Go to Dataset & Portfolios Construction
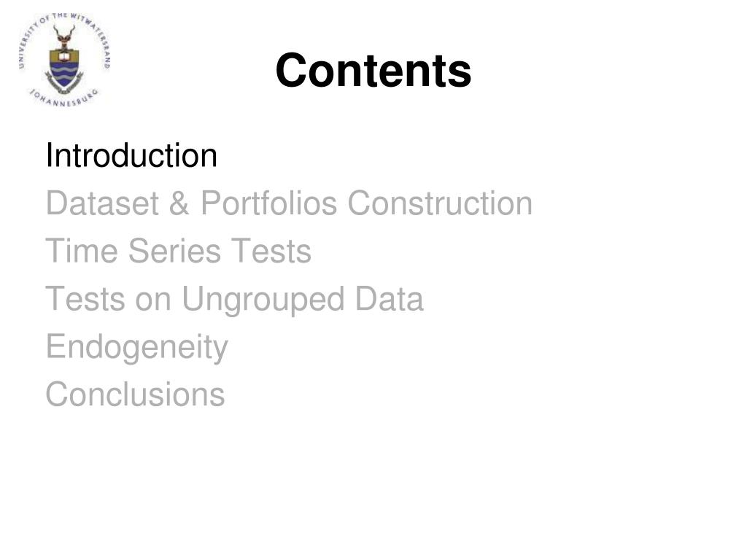The width and height of the screenshot is (747, 560). point(289,203)
